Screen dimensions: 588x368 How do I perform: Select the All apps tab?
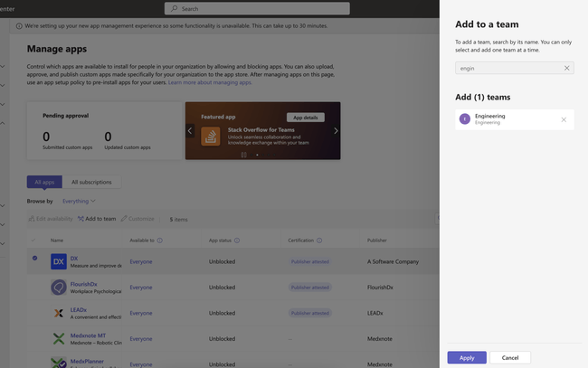point(44,182)
